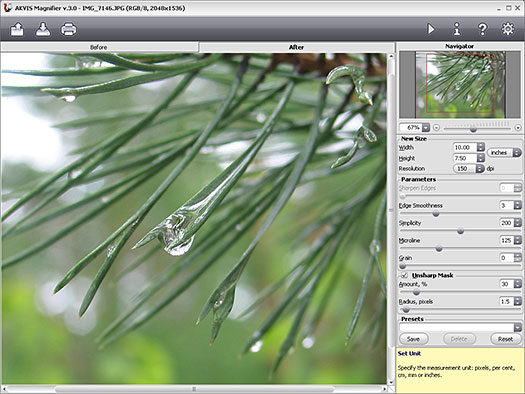Click the Set Unit hint title
This screenshot has height=394, width=525.
pyautogui.click(x=409, y=353)
